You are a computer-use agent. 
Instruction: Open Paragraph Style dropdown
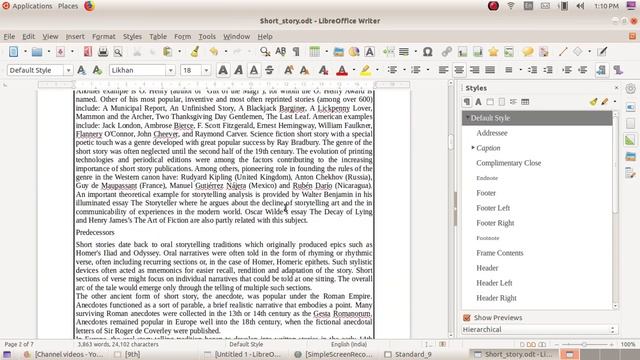pos(68,70)
